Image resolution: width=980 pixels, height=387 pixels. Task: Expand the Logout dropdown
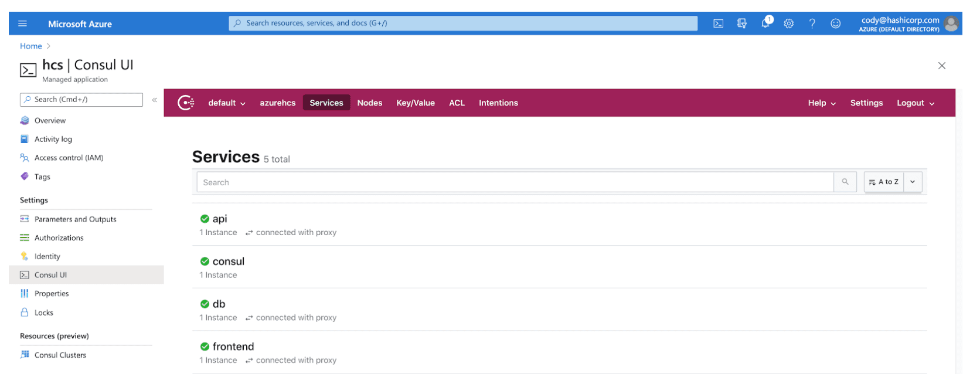click(x=915, y=103)
